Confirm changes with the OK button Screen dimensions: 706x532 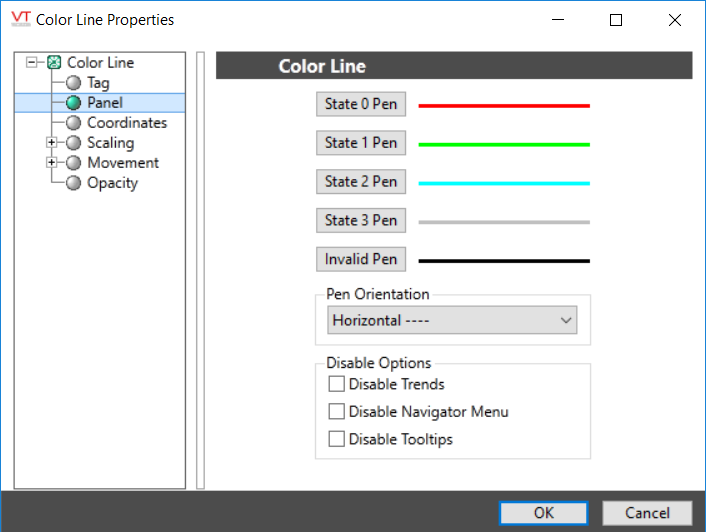(543, 513)
